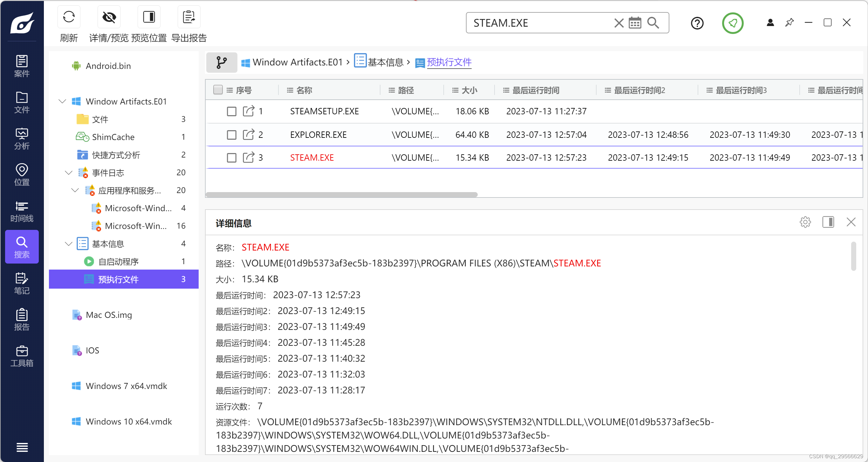
Task: Select the 预执行文件 tree item
Action: (124, 279)
